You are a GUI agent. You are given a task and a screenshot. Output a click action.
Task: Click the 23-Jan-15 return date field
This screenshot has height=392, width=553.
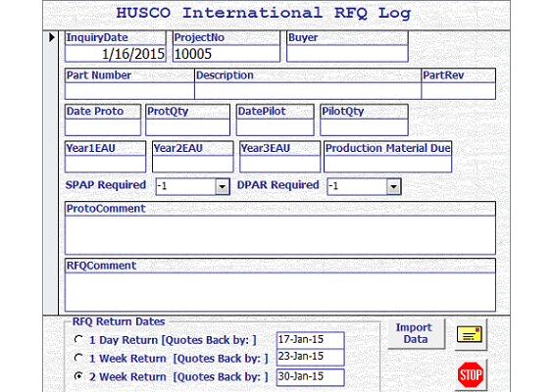coord(310,357)
